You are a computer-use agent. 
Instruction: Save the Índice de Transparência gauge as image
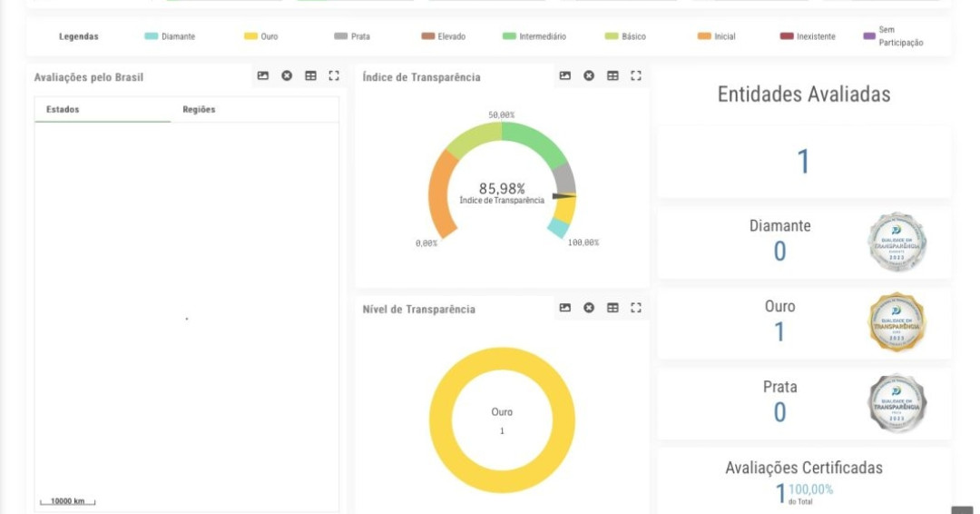[565, 76]
